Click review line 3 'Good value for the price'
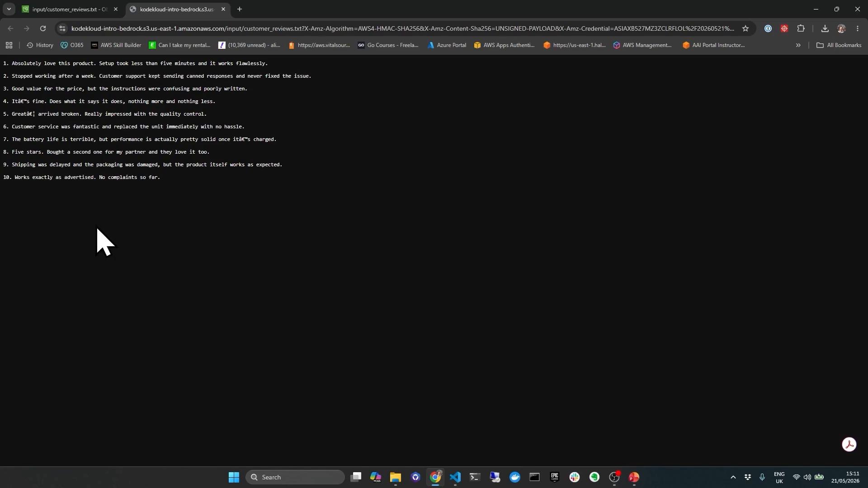The height and width of the screenshot is (488, 868). [x=125, y=89]
